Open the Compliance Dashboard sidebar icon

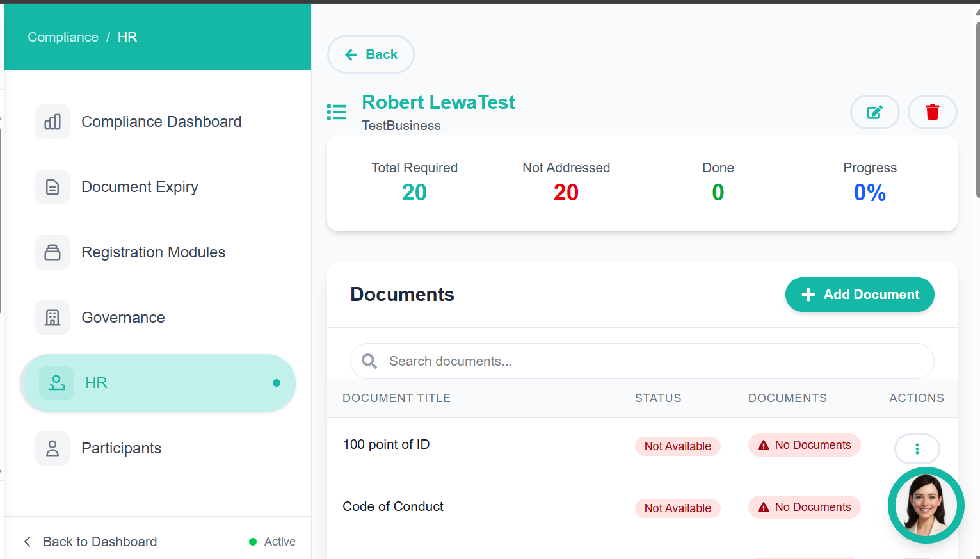[x=52, y=122]
